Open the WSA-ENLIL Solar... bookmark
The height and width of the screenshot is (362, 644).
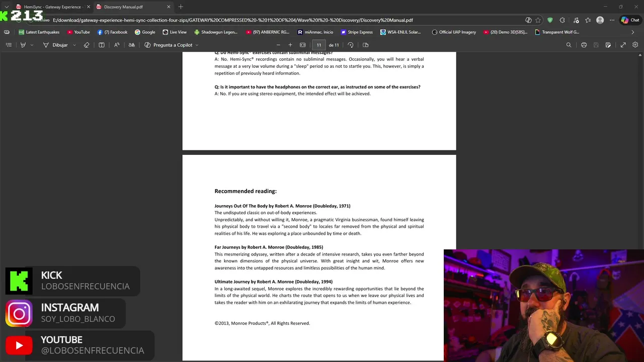pyautogui.click(x=400, y=32)
